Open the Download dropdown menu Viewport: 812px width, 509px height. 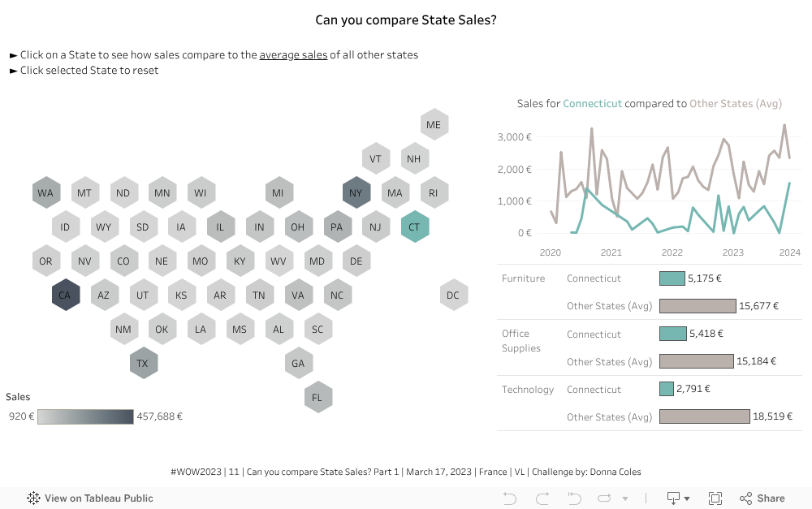677,498
